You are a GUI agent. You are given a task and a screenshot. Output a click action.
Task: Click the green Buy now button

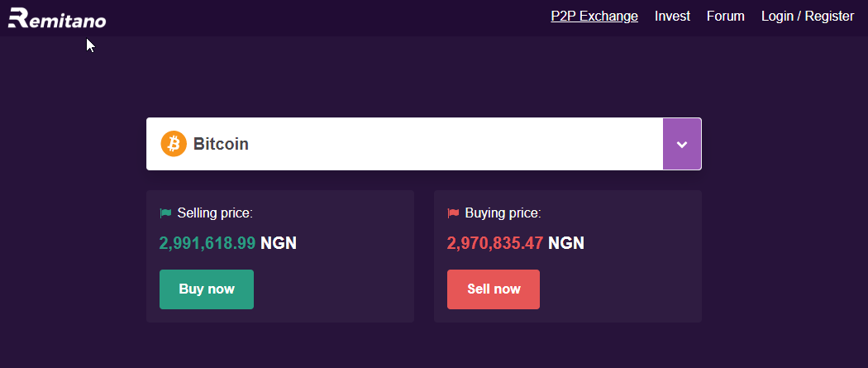pyautogui.click(x=207, y=289)
